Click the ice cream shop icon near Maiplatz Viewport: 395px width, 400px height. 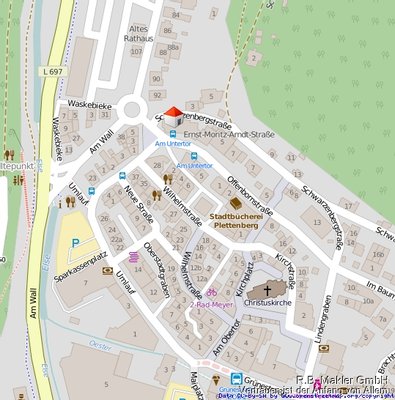pos(217,380)
